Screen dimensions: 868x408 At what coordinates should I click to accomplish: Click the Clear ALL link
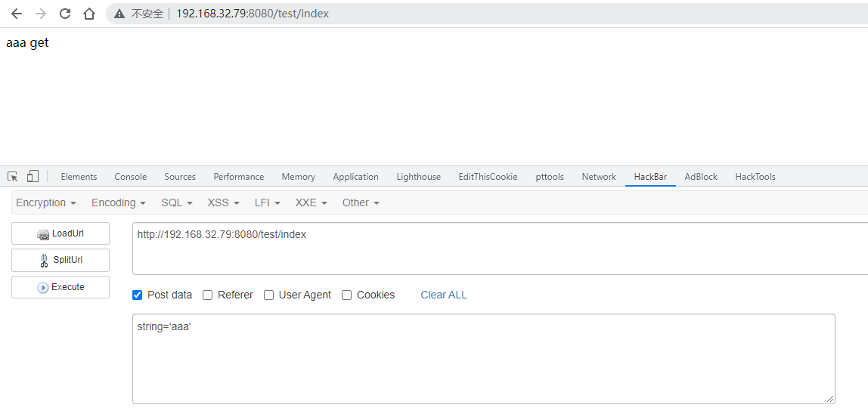443,295
